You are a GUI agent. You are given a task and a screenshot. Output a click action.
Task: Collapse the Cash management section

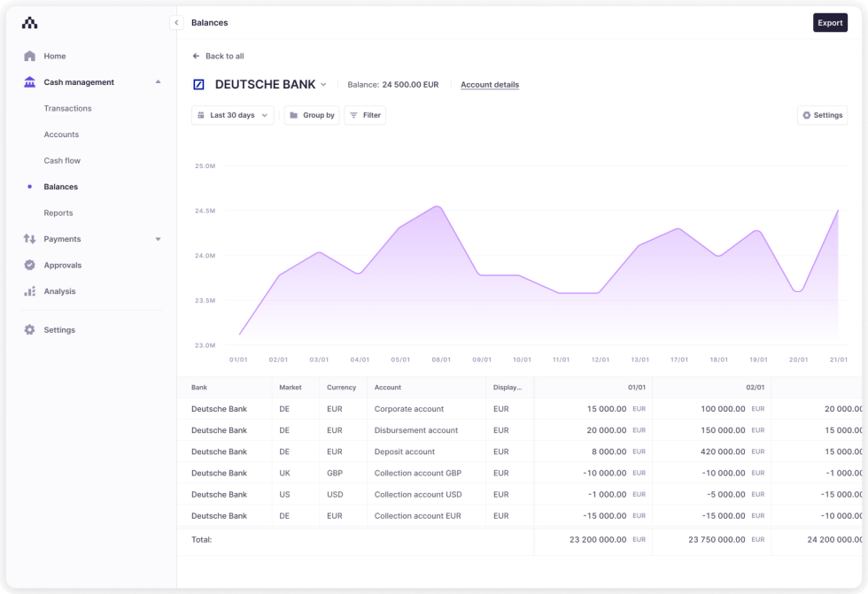[158, 82]
